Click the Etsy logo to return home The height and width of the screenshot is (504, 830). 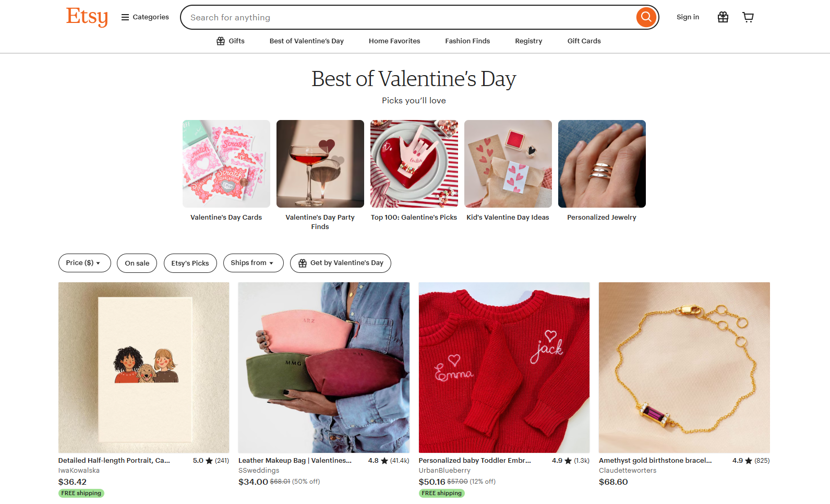[87, 17]
